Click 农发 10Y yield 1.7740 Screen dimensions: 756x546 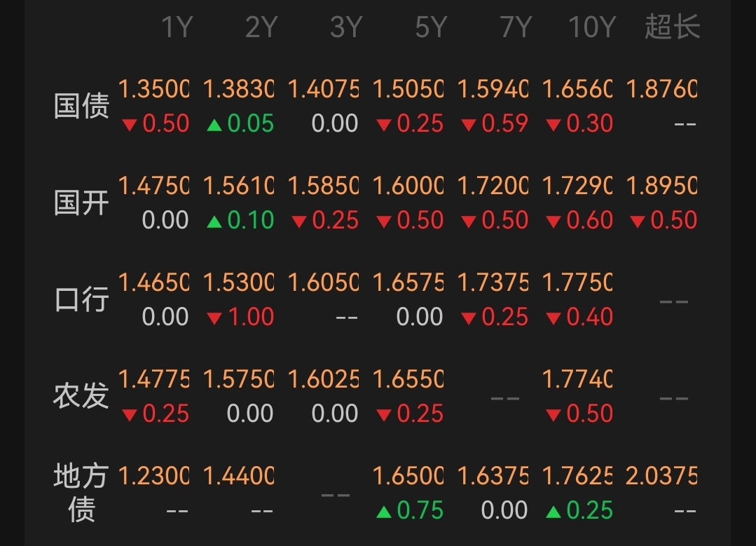click(x=577, y=379)
